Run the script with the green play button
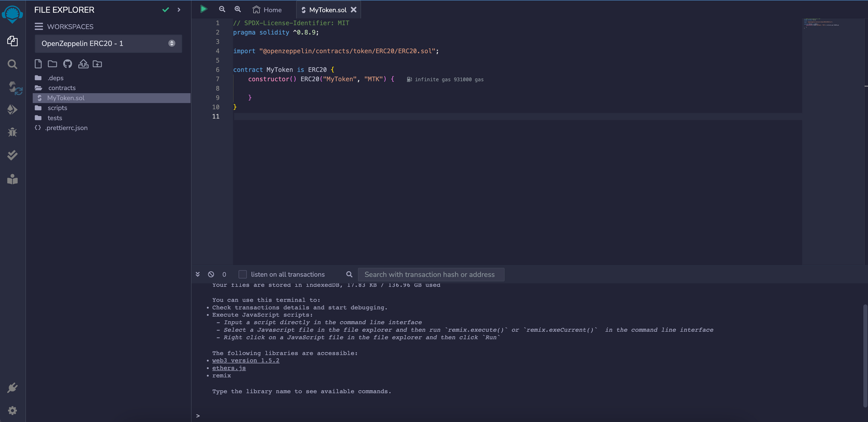 [x=203, y=9]
